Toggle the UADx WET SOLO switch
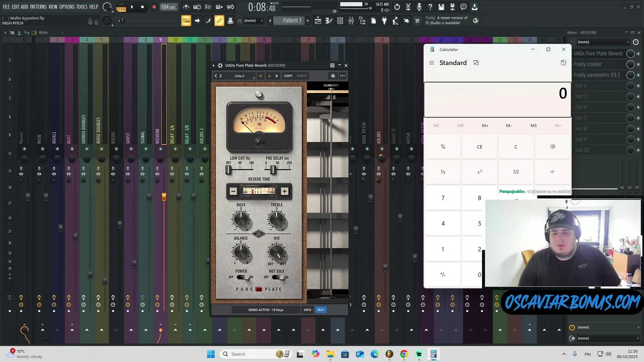 [x=277, y=277]
